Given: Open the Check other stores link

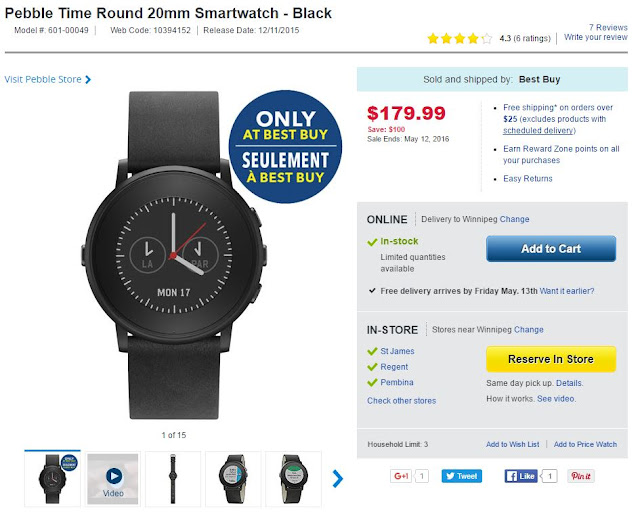Looking at the screenshot, I should (x=401, y=401).
